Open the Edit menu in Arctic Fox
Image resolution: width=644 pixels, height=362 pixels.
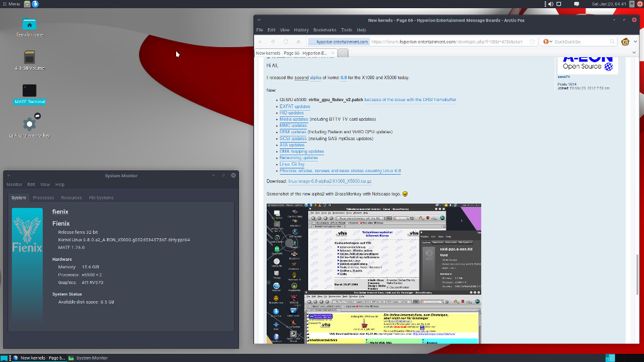(x=272, y=30)
